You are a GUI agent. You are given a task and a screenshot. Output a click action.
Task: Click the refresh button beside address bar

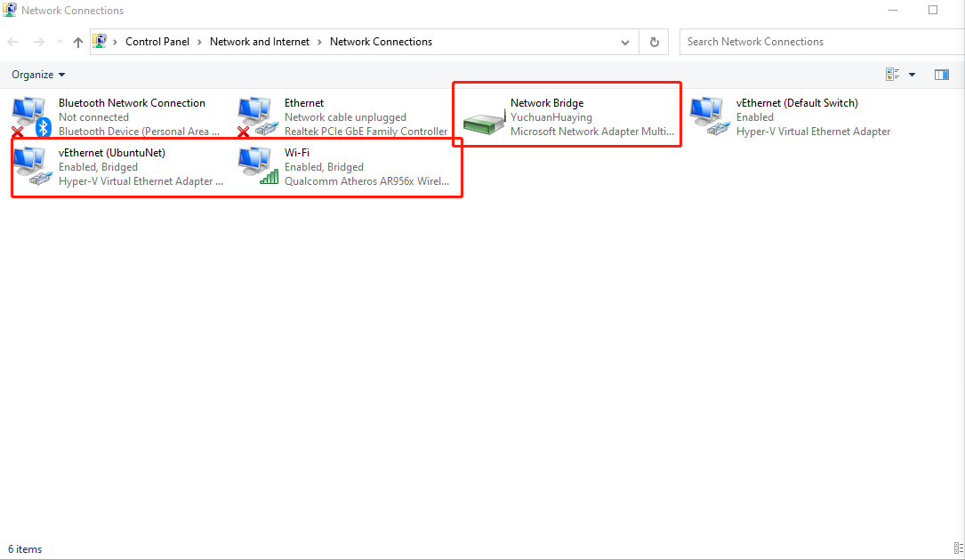click(x=655, y=42)
